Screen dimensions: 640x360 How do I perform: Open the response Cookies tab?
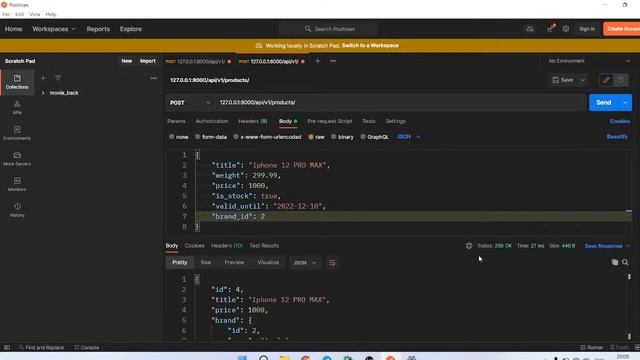(194, 246)
